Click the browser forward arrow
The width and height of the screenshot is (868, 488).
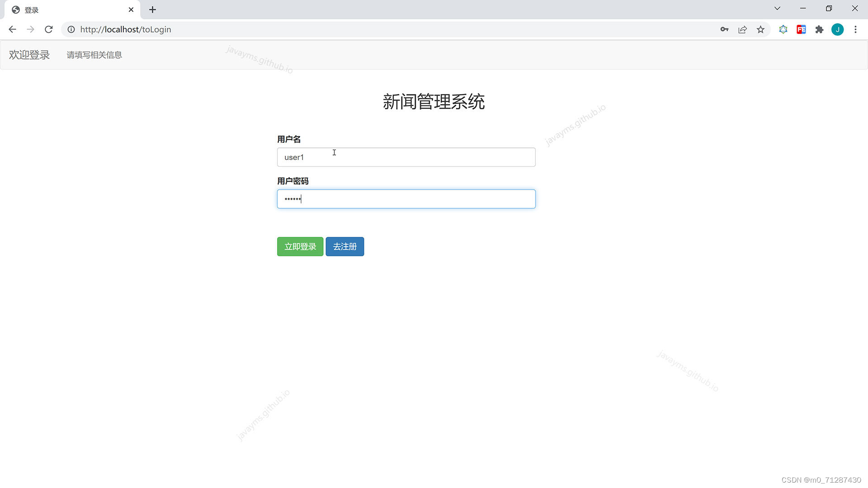coord(30,29)
